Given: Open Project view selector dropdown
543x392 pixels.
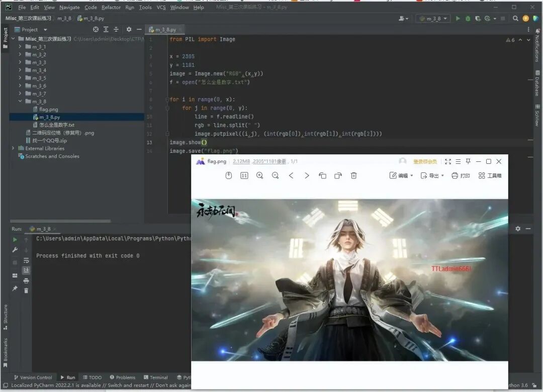Looking at the screenshot, I should coord(31,30).
